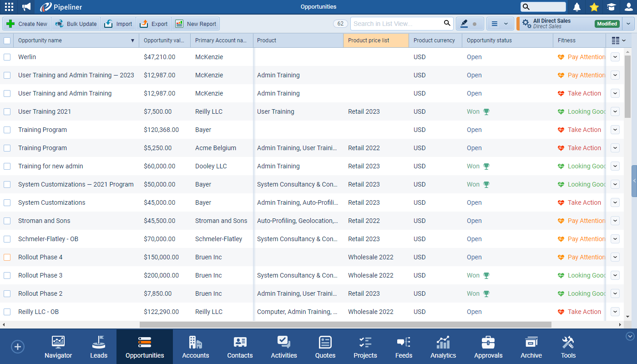Open the graduation cap learning icon
The width and height of the screenshot is (637, 364).
point(611,7)
